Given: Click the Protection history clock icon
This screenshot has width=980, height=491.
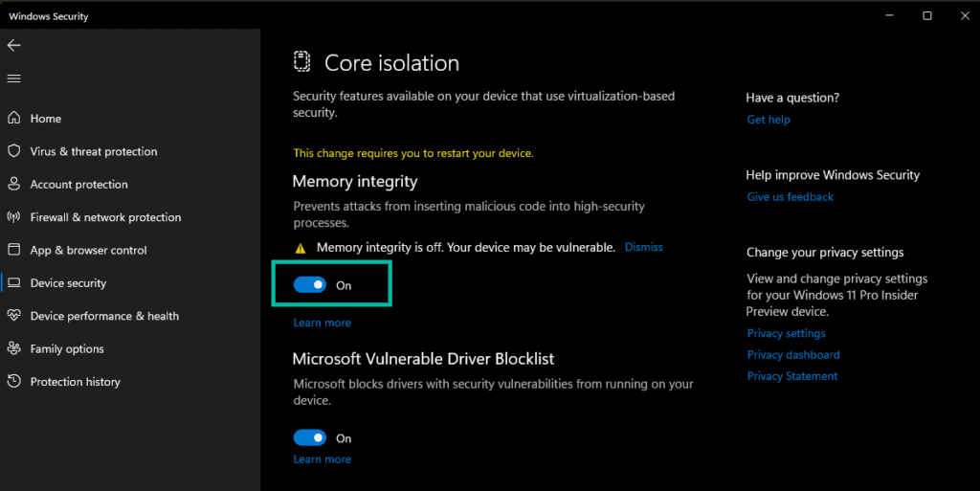Looking at the screenshot, I should pyautogui.click(x=13, y=382).
